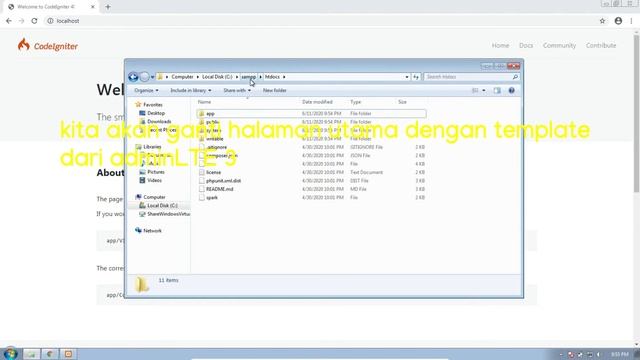
Task: Open Community link on CodeIgniter page
Action: [559, 45]
